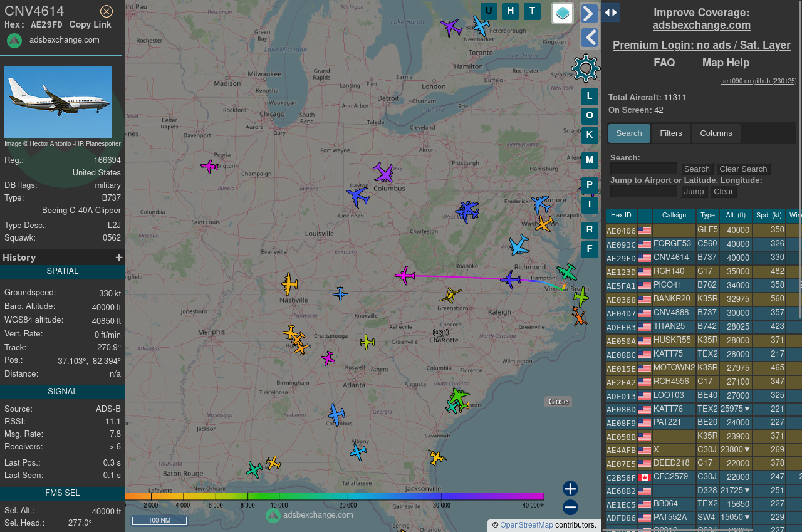Viewport: 802px width, 532px height.
Task: Select the purple aircraft near Lake Huron
Action: pos(451,27)
